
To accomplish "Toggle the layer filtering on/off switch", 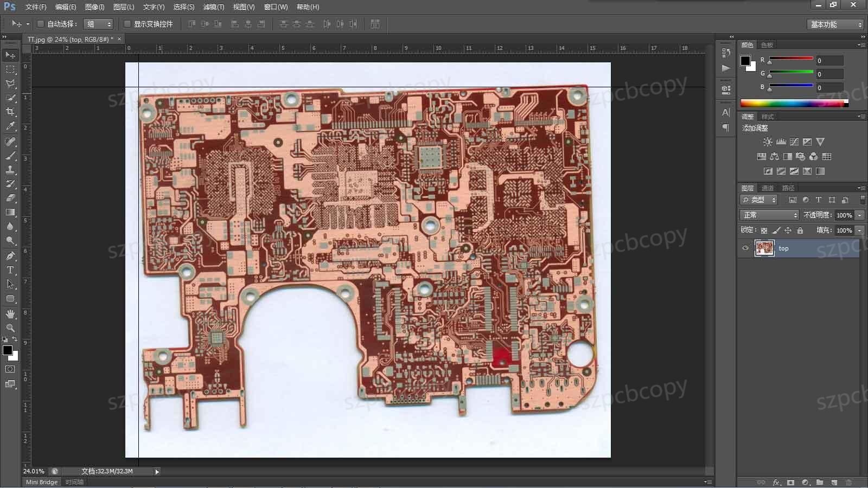I will pyautogui.click(x=863, y=200).
